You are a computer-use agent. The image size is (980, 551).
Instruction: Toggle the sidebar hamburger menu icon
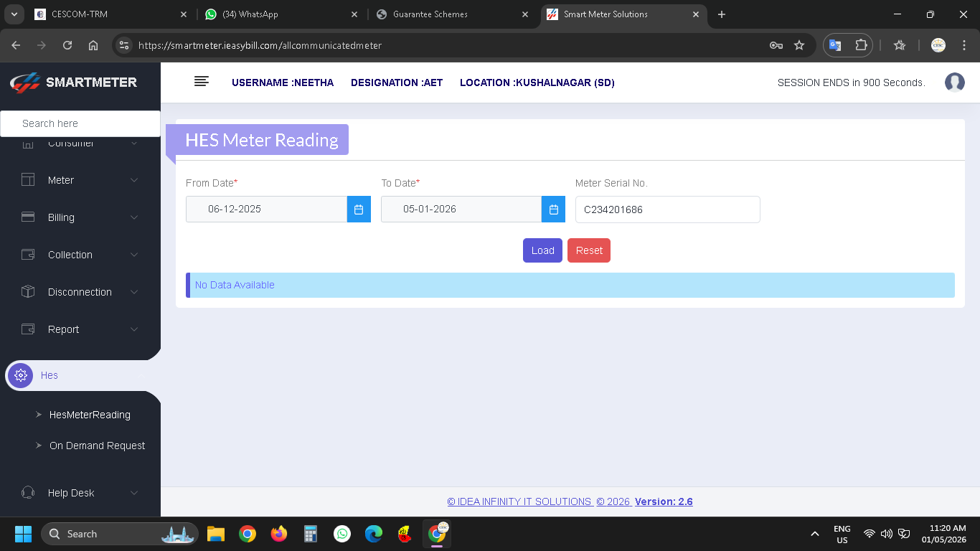pos(202,82)
